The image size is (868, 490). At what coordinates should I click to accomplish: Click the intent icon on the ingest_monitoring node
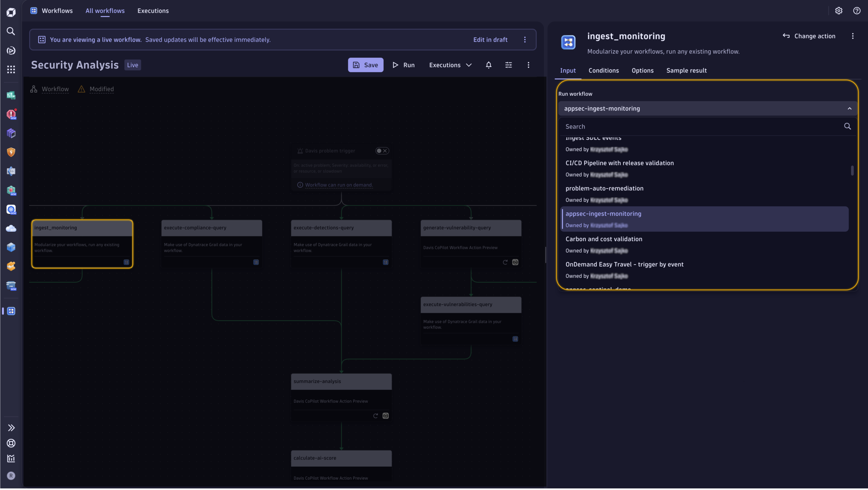tap(126, 262)
